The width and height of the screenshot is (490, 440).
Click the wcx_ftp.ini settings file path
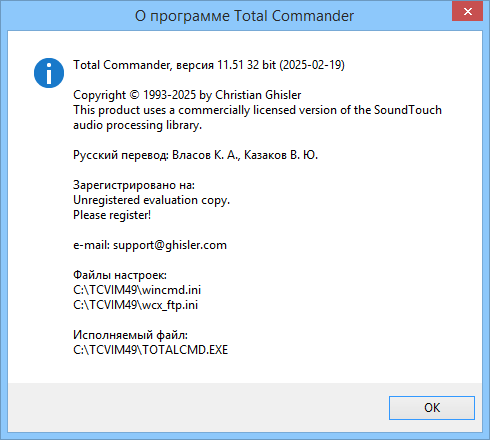point(135,305)
